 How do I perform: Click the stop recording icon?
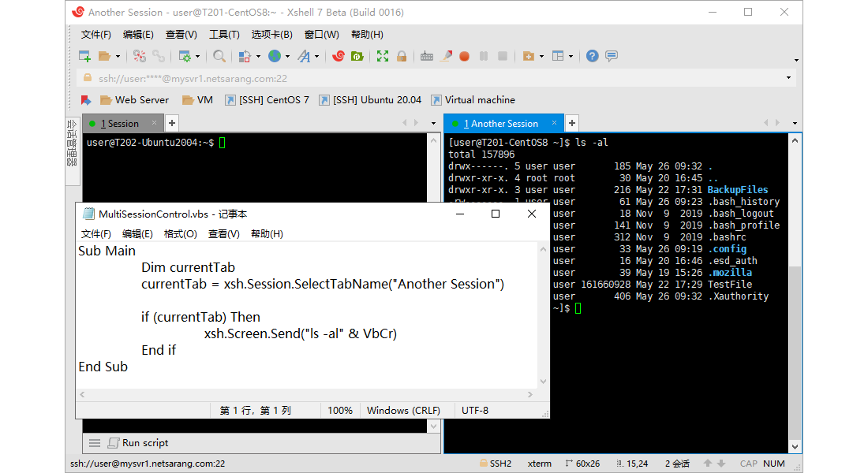503,56
